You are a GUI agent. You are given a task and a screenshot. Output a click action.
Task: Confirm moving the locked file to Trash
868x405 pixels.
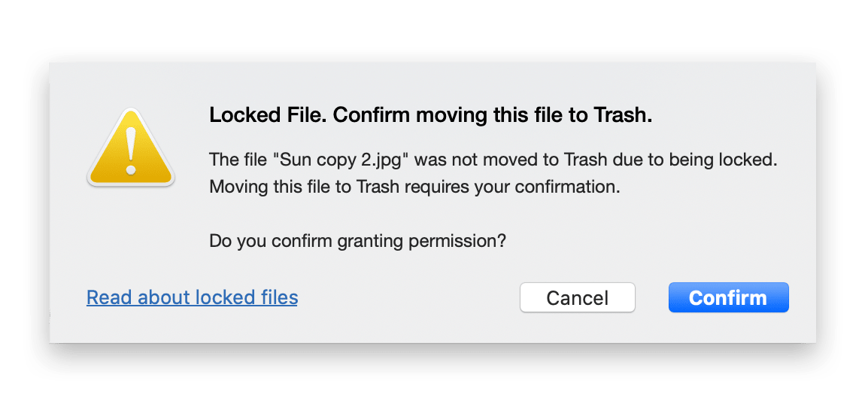coord(729,297)
